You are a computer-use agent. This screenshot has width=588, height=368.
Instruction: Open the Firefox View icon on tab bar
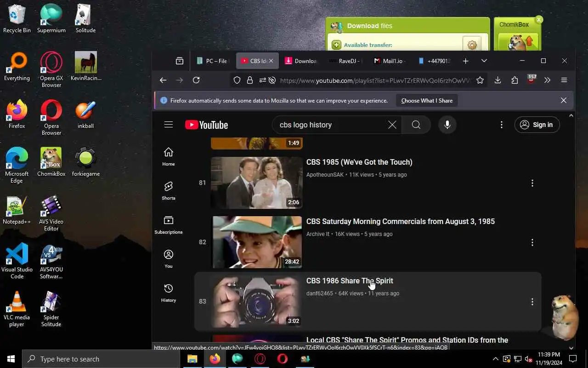click(180, 61)
